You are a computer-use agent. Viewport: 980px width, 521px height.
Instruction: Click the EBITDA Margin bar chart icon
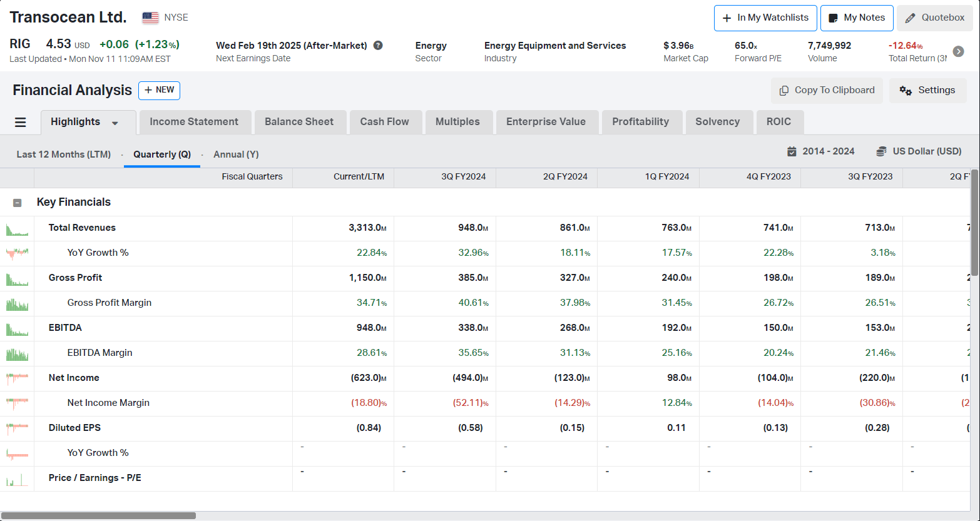(17, 353)
